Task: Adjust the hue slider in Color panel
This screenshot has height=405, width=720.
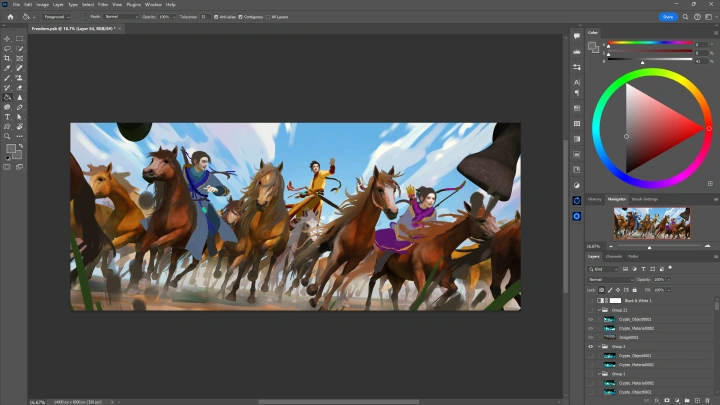Action: tap(650, 43)
